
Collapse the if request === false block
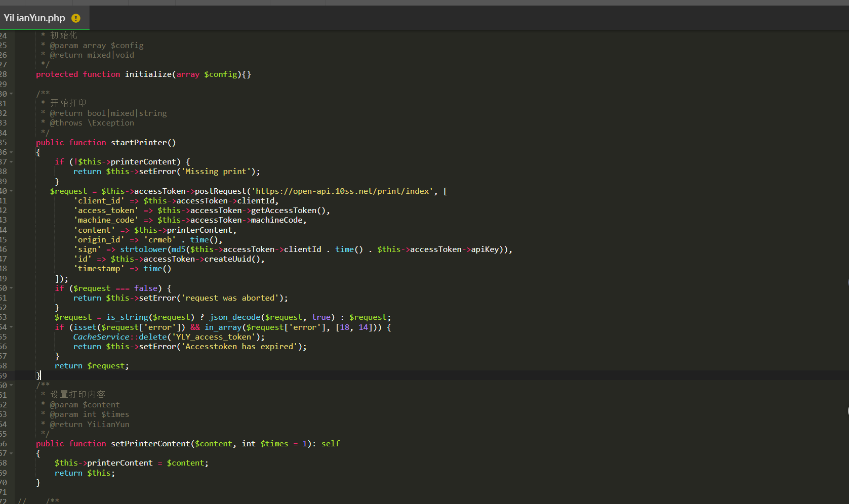11,288
